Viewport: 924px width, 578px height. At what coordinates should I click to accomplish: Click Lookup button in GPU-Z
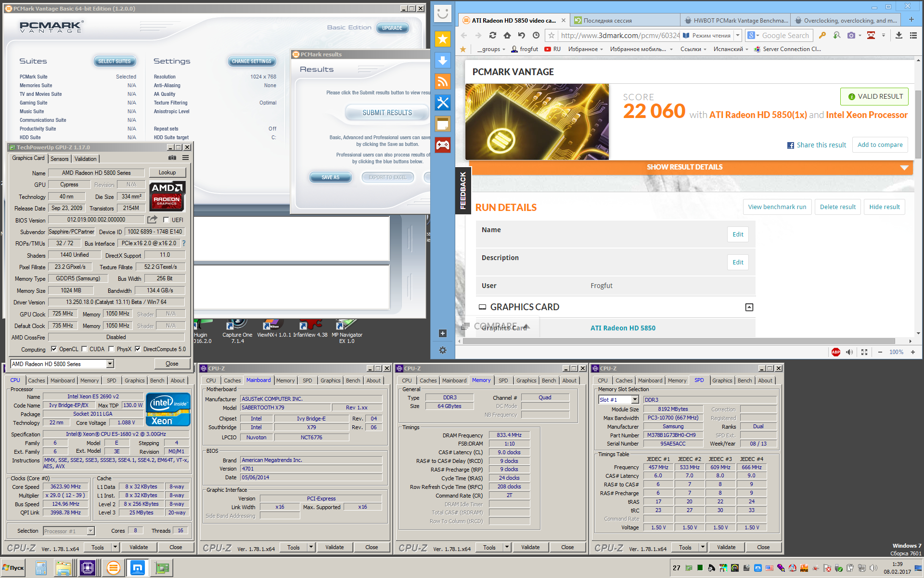click(x=167, y=172)
